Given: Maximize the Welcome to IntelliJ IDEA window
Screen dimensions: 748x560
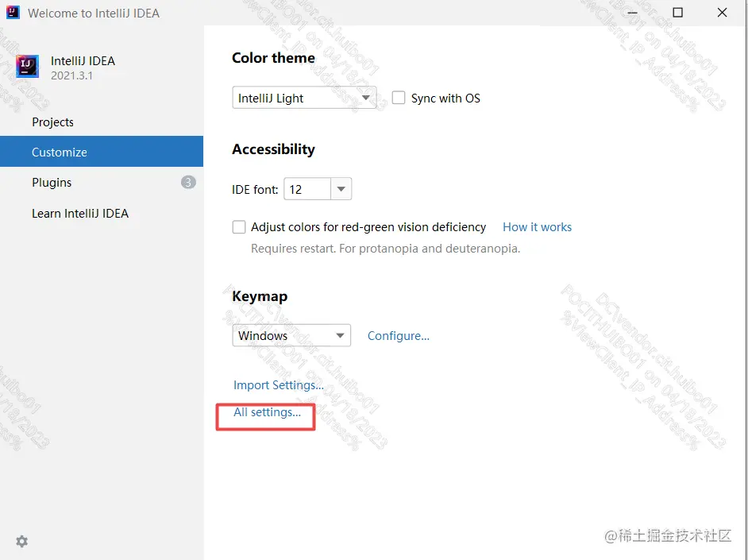Looking at the screenshot, I should 677,13.
